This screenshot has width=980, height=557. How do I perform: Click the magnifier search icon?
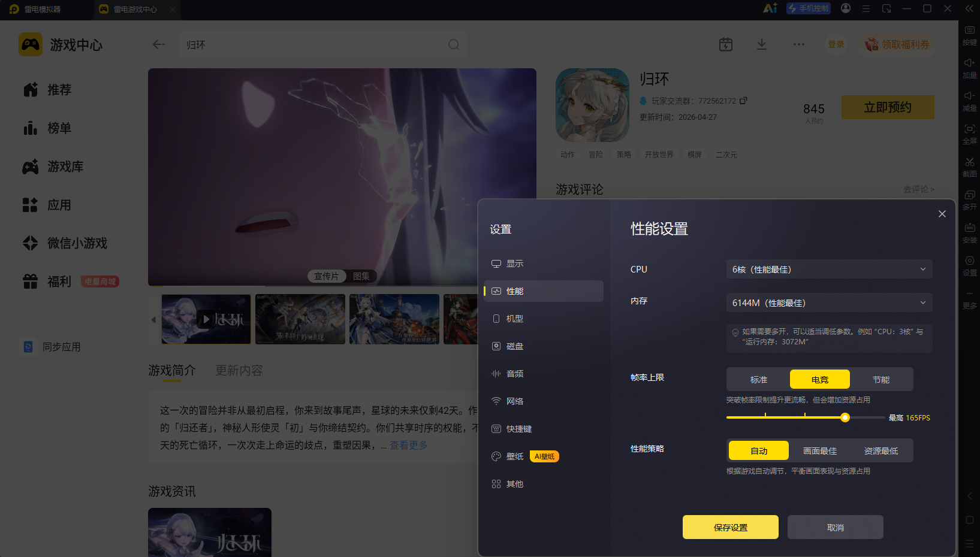point(454,44)
